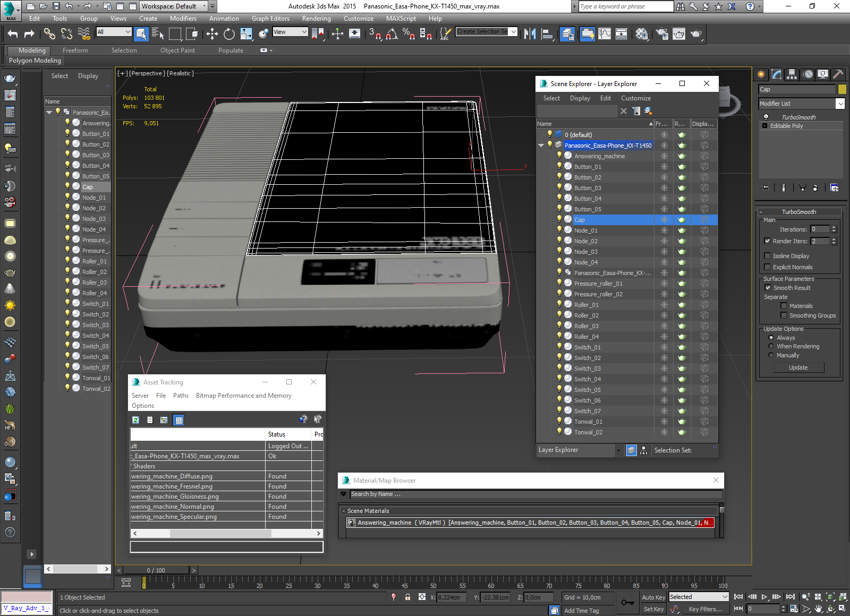
Task: Click the Add Time Tag label
Action: [581, 611]
